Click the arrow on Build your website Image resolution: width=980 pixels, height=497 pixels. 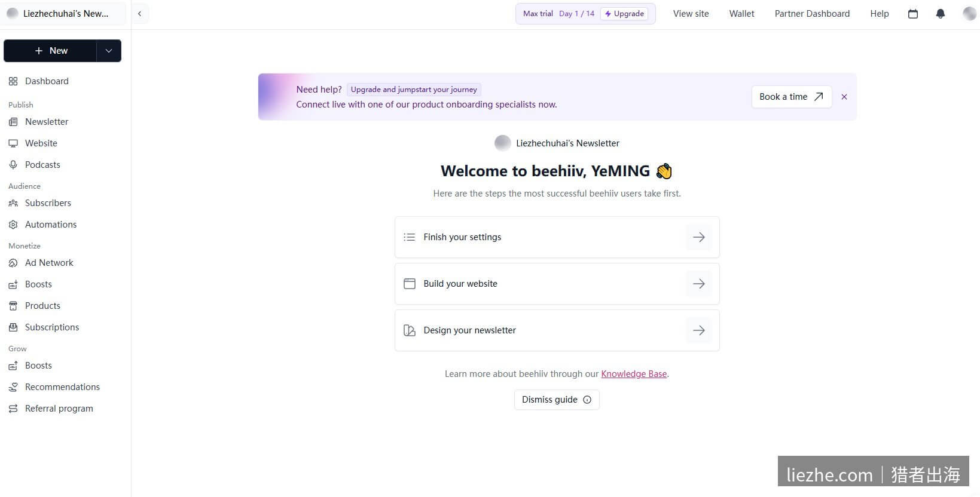click(x=699, y=284)
